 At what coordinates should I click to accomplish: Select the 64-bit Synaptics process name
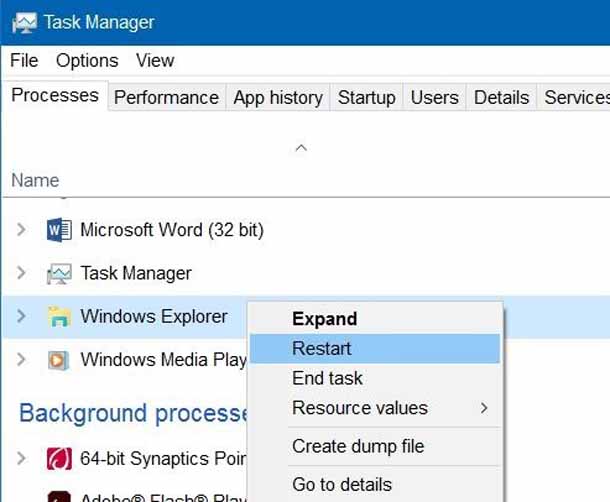(x=163, y=458)
